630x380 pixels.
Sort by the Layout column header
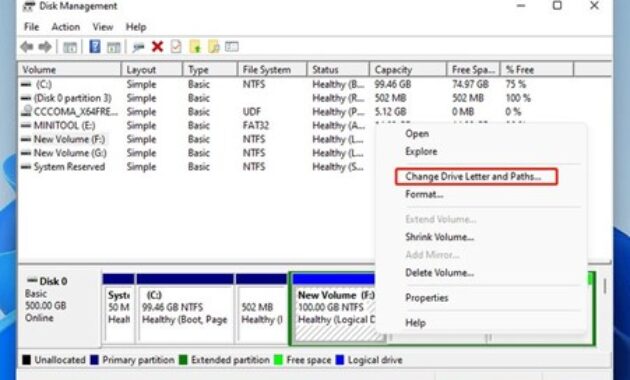pyautogui.click(x=151, y=69)
